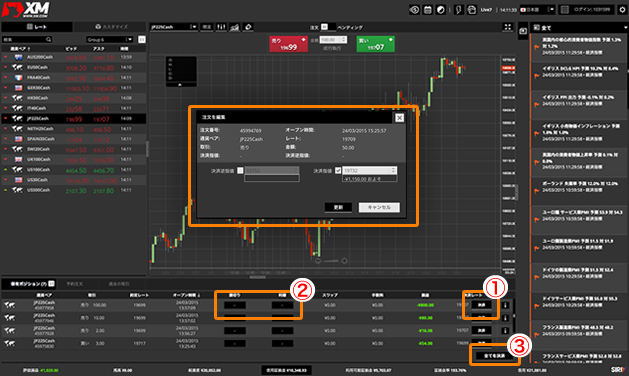Image resolution: width=629 pixels, height=376 pixels.
Task: Switch to the カスタマイズ tab
Action: 111,27
